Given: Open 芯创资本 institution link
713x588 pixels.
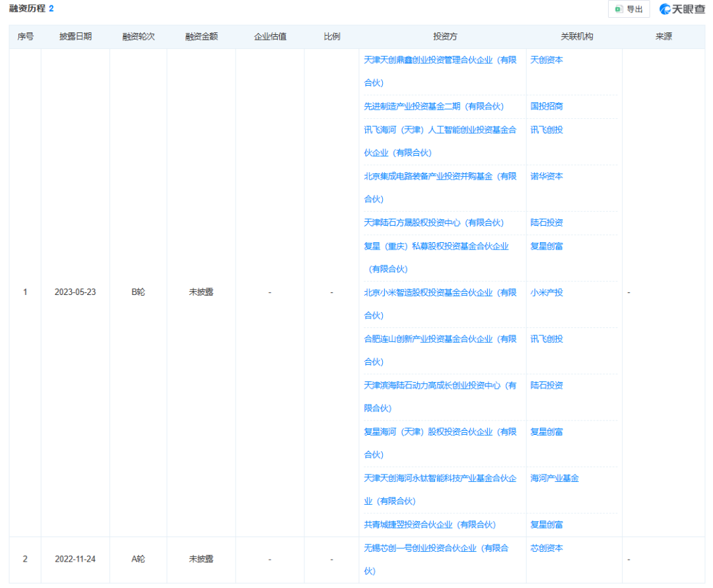Looking at the screenshot, I should click(547, 548).
